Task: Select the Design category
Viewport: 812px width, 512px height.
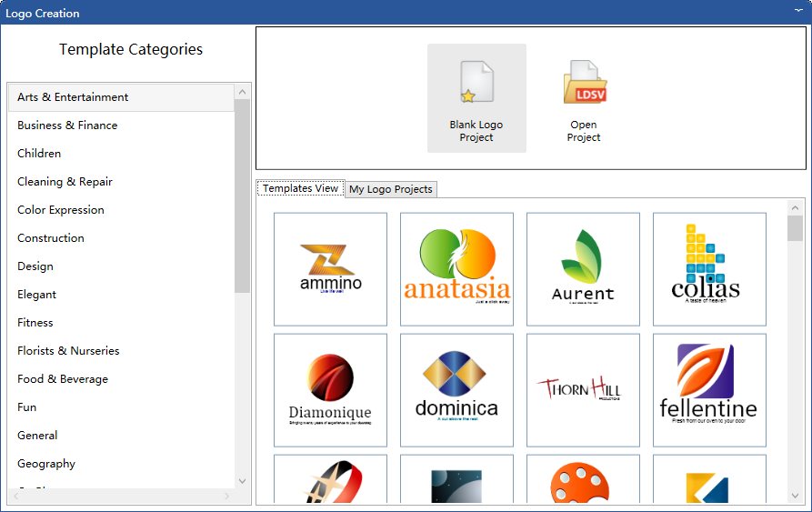Action: click(121, 266)
